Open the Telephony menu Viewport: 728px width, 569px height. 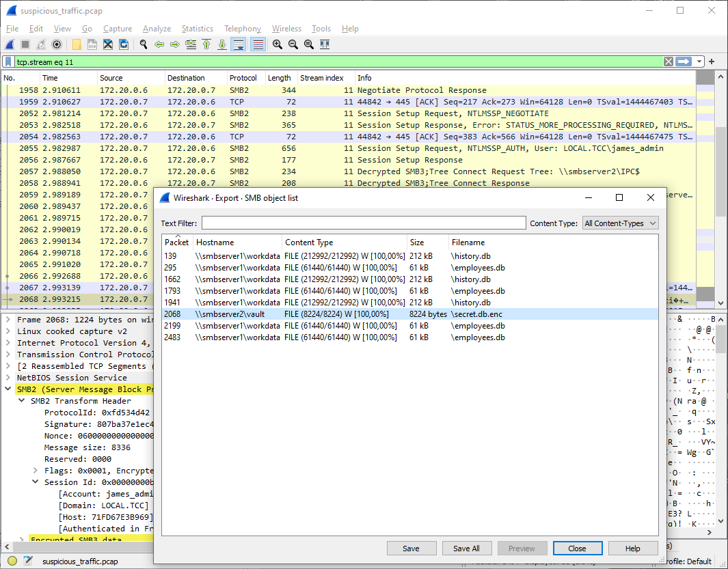click(243, 29)
